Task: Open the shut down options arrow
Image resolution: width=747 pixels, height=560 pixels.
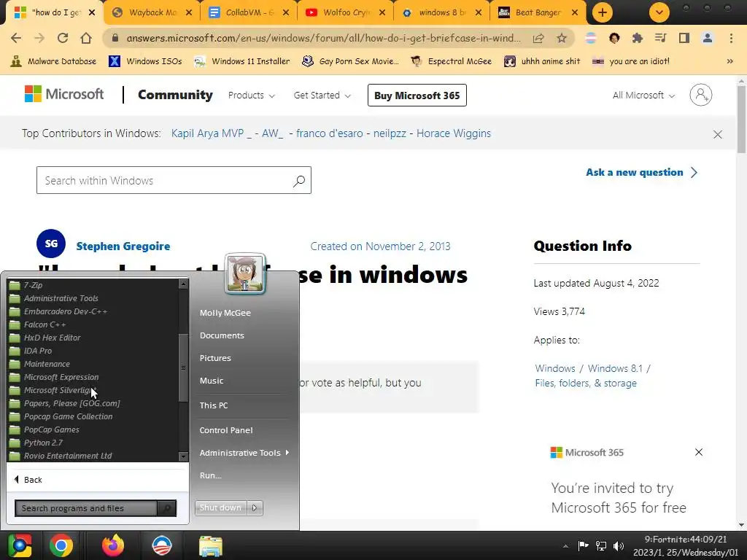Action: (255, 507)
